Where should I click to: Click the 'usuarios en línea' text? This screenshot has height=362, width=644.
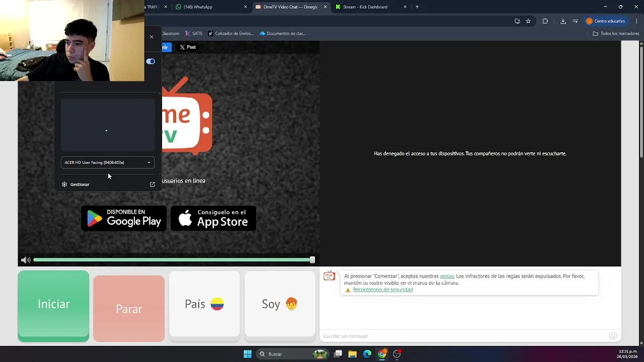[184, 180]
